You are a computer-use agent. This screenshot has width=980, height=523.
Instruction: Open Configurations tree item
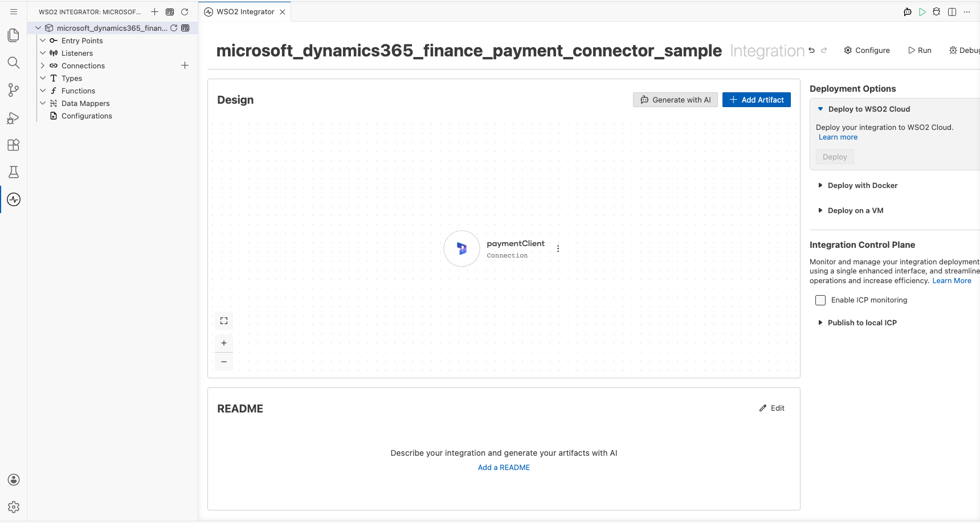click(x=87, y=116)
